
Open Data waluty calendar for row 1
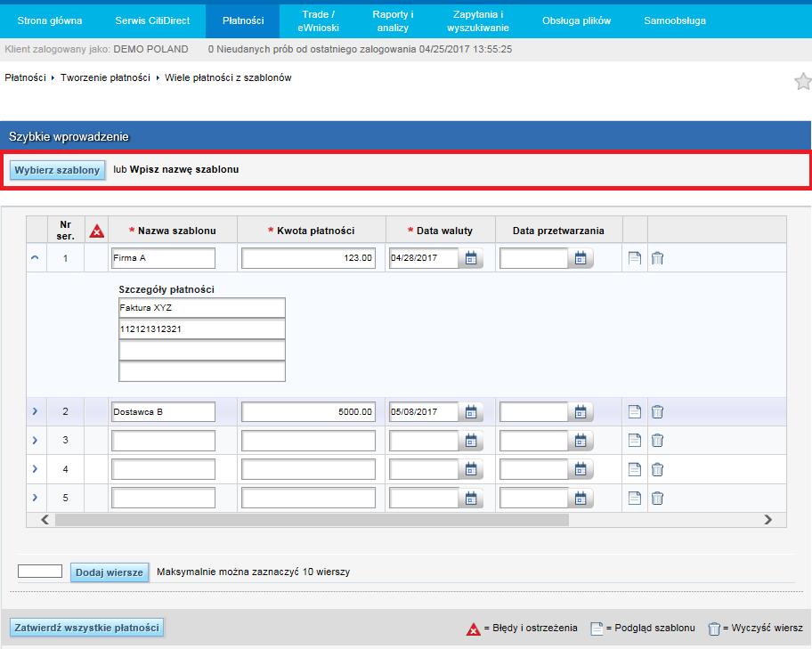471,258
